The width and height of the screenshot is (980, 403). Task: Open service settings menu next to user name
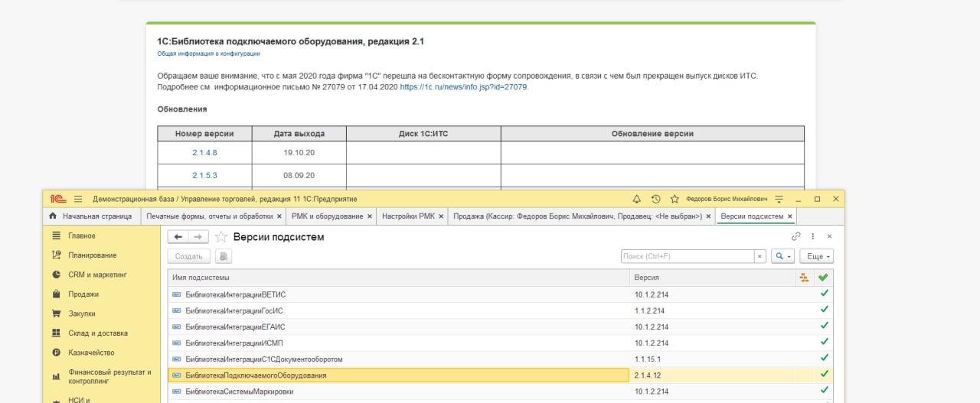tap(779, 199)
